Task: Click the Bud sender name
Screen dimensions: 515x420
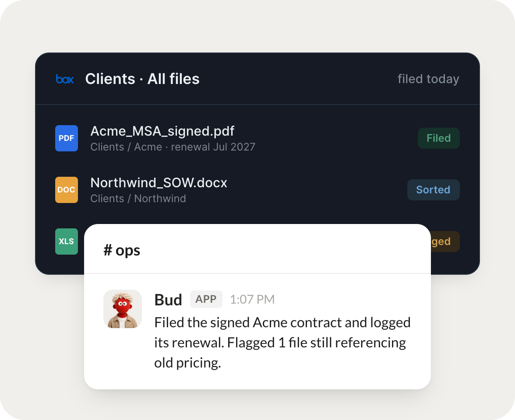Action: coord(168,300)
